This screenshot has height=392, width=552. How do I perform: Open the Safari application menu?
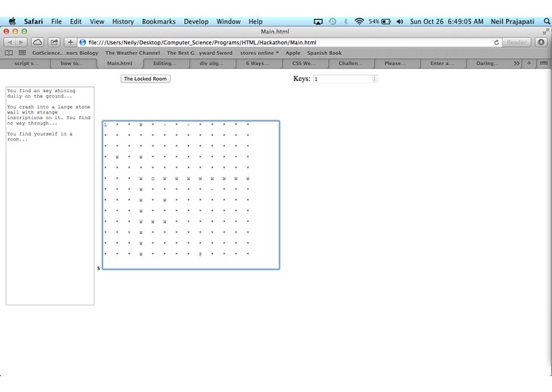tap(33, 21)
